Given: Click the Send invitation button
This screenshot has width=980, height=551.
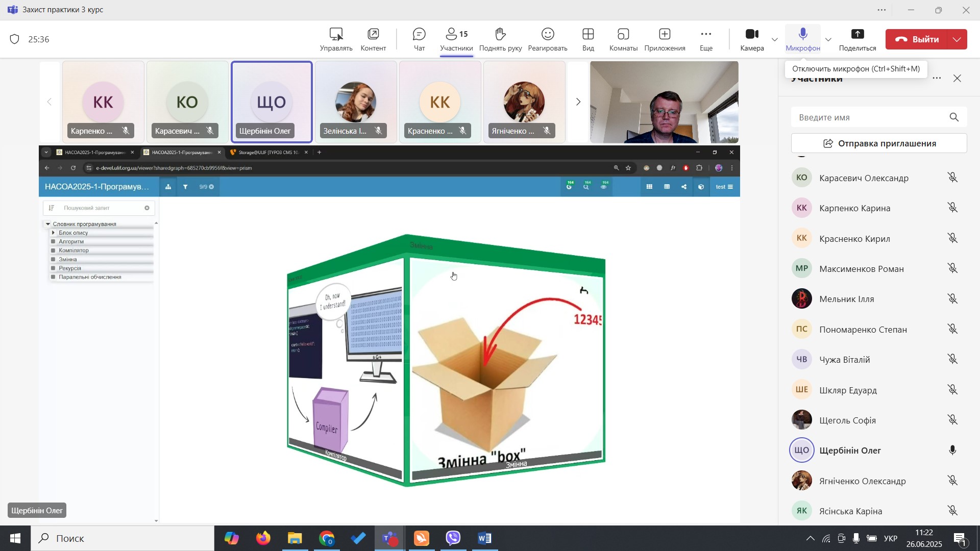Looking at the screenshot, I should [x=878, y=143].
